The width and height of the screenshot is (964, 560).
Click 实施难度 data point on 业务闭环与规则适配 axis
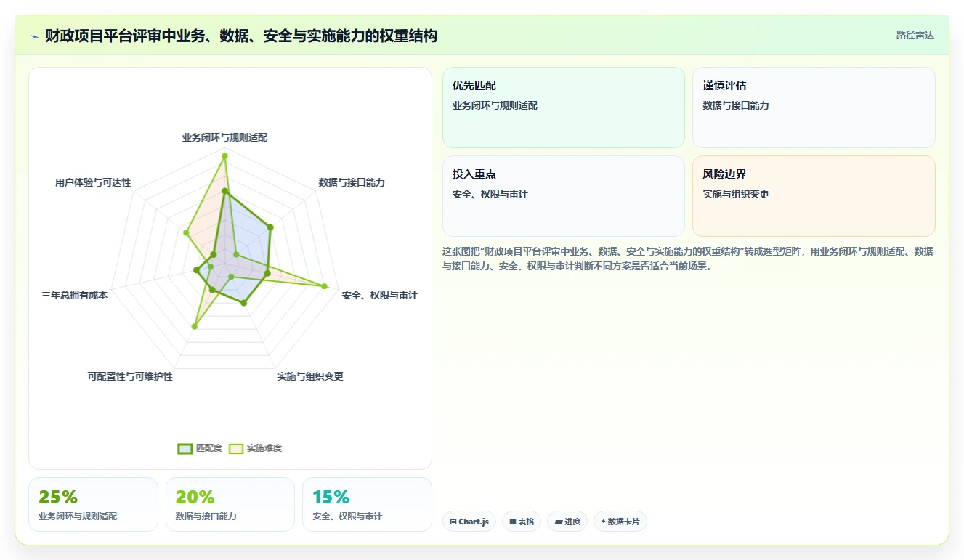(x=224, y=156)
